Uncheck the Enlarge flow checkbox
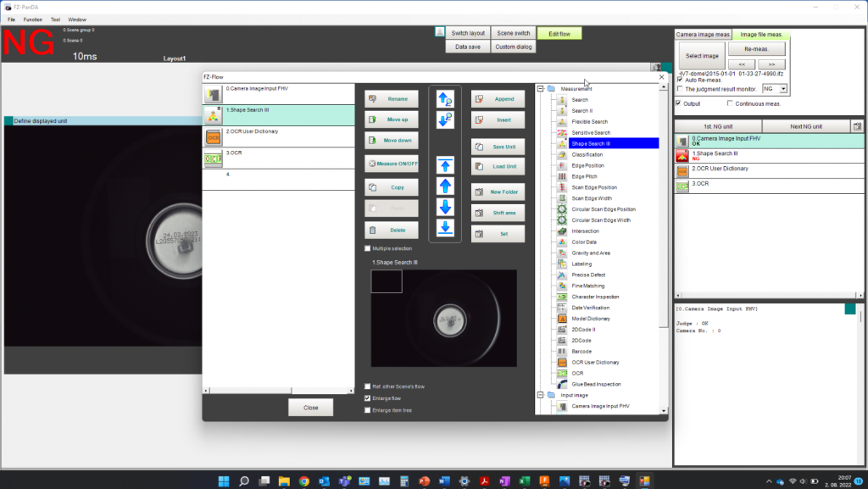 tap(368, 398)
